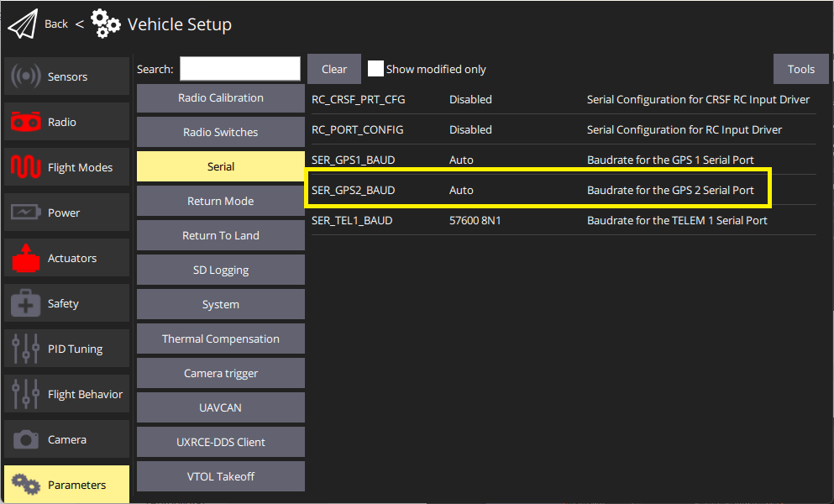This screenshot has height=504, width=834.
Task: Click the Vehicle Setup gears icon
Action: coord(105,24)
